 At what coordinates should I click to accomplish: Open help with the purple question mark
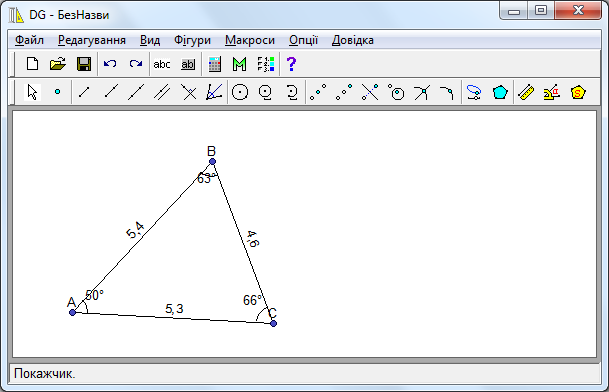tap(291, 64)
